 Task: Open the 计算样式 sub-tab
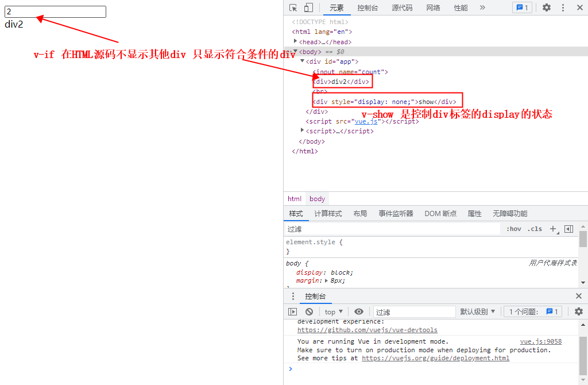click(x=328, y=214)
